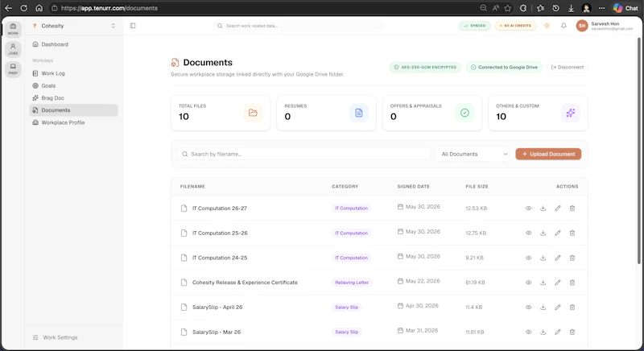Bookmark page with browser star icon

pyautogui.click(x=508, y=8)
